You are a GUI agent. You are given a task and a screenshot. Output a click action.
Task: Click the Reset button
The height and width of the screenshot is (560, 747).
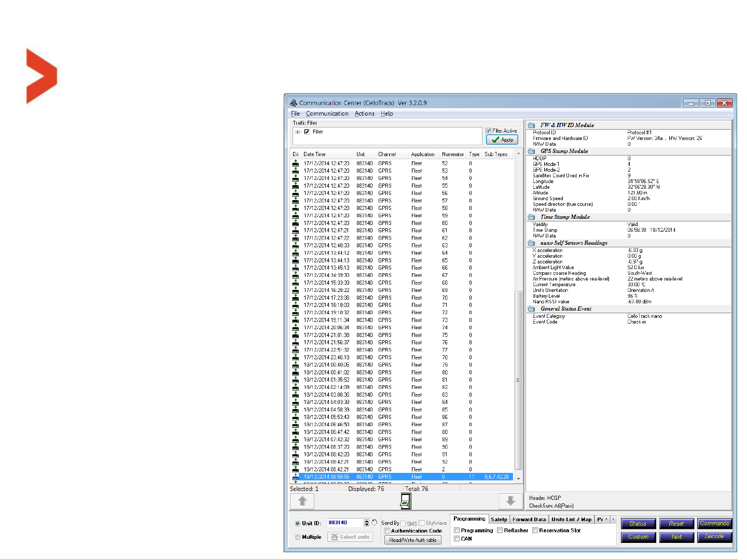point(676,524)
